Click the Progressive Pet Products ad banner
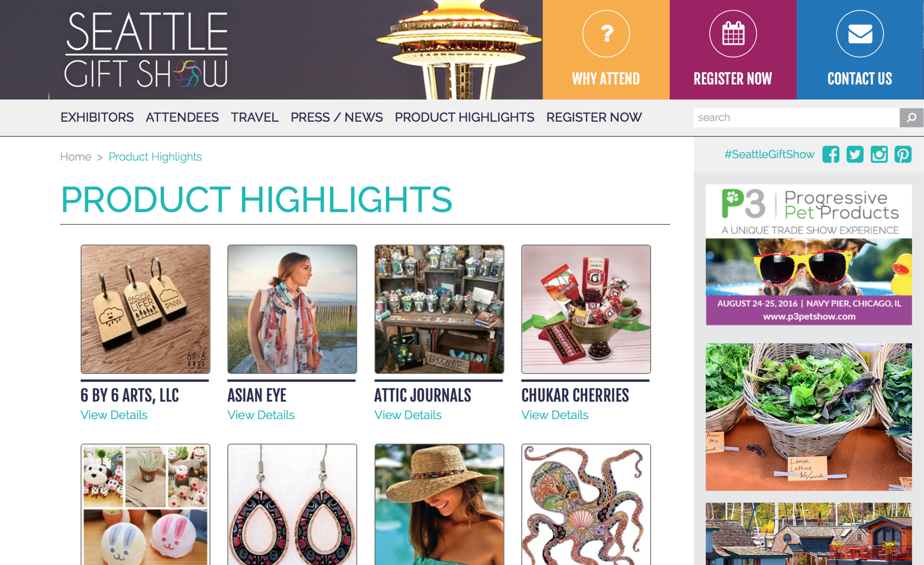924x565 pixels. pos(809,255)
